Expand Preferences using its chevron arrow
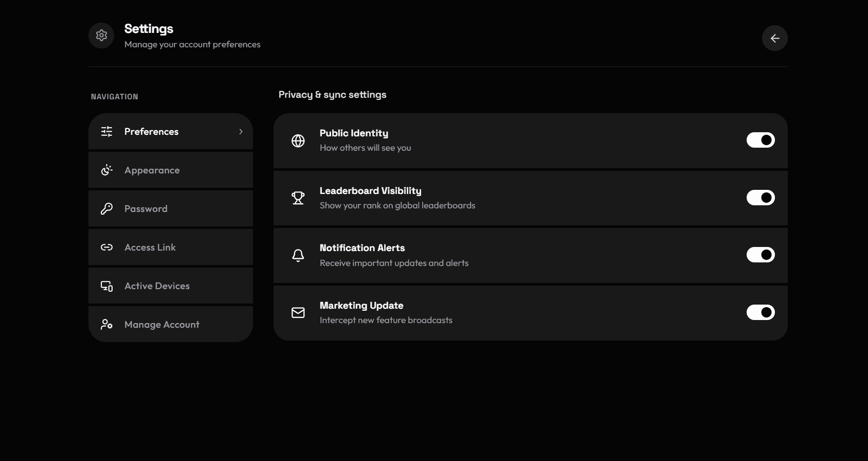Viewport: 868px width, 461px height. [241, 132]
